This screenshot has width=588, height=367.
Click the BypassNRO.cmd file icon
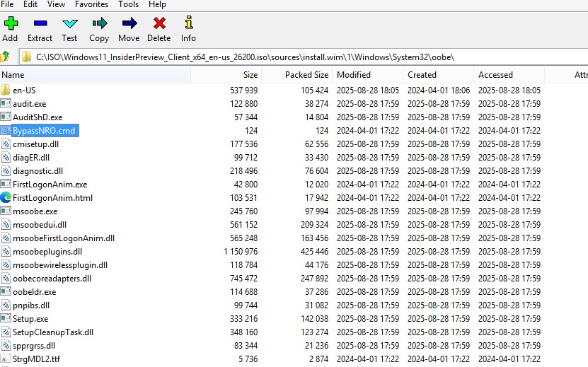[6, 130]
